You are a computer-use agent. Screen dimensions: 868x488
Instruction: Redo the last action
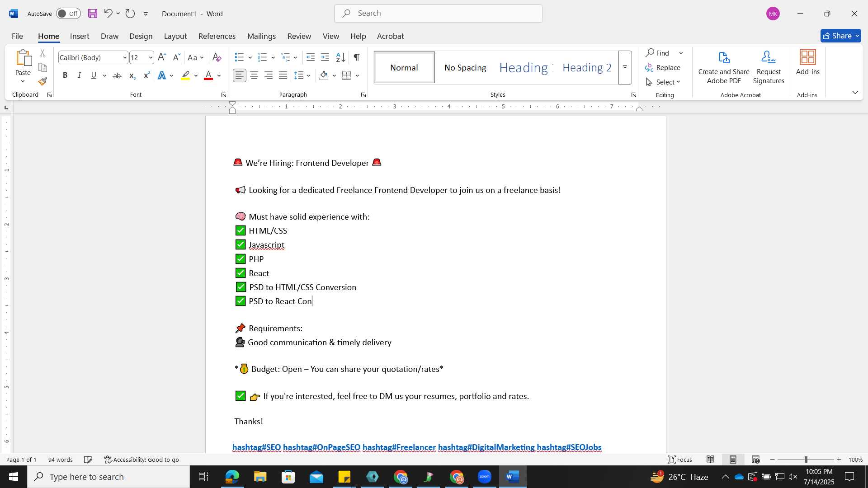pos(130,14)
